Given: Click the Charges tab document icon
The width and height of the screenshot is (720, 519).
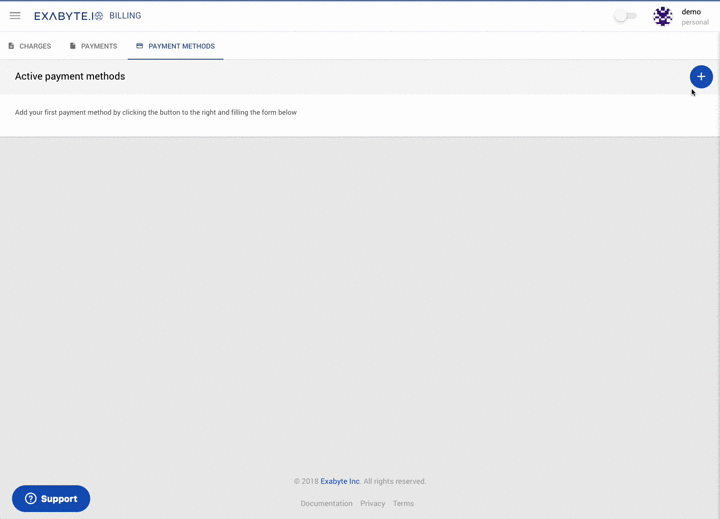Looking at the screenshot, I should 11,46.
